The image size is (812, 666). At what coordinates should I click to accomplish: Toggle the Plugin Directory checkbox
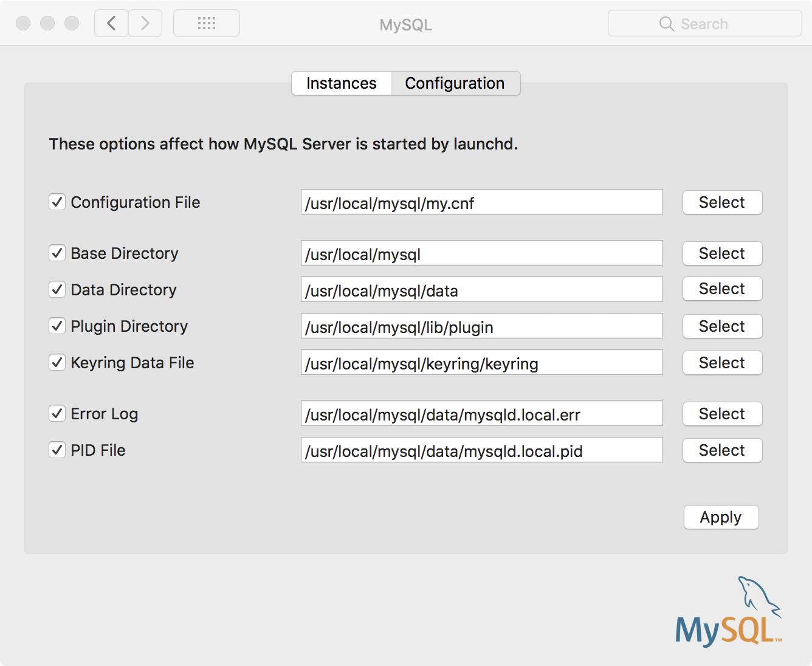click(x=57, y=326)
